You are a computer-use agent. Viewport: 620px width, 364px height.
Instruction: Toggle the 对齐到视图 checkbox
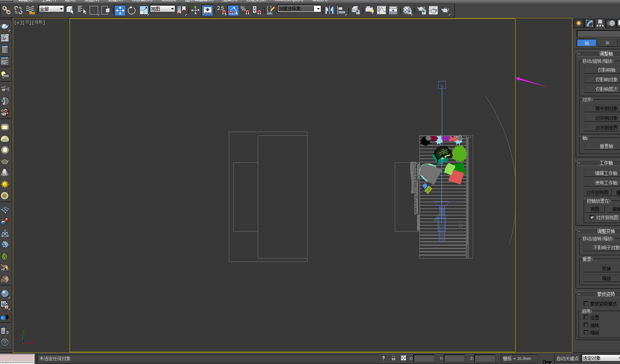(592, 218)
